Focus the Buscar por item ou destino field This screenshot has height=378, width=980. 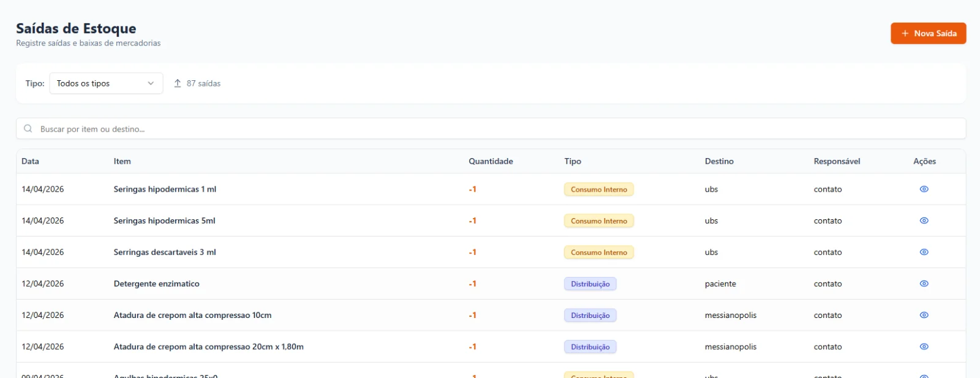[491, 129]
